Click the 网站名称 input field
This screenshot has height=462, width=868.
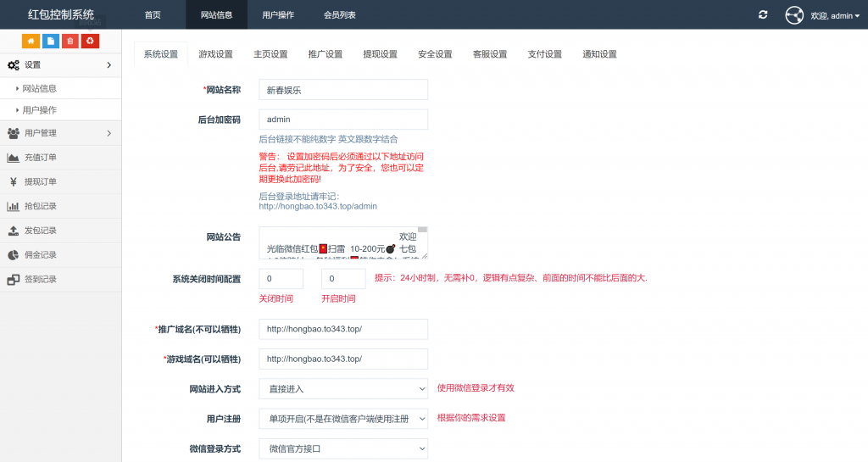pos(342,90)
